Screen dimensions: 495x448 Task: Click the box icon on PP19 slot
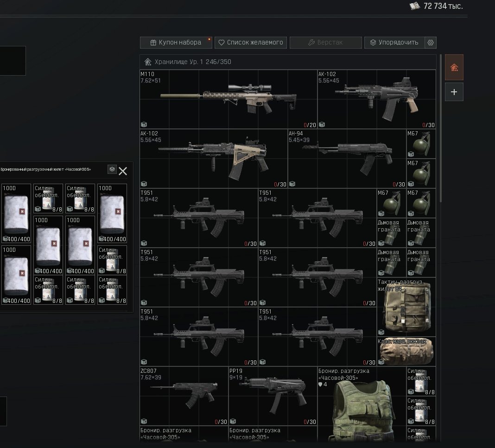click(233, 421)
